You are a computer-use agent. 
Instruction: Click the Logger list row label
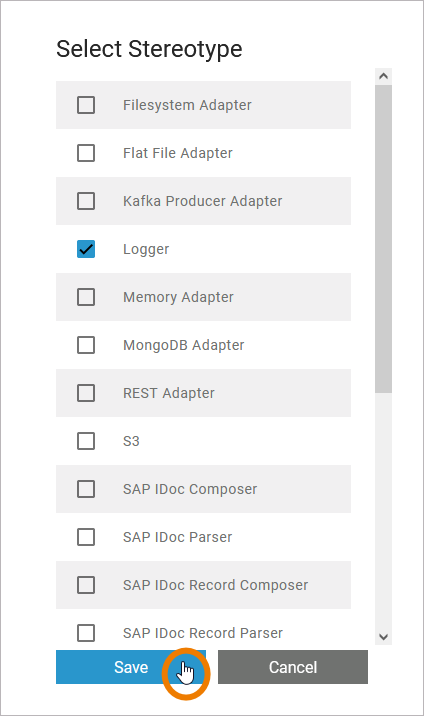coord(146,249)
